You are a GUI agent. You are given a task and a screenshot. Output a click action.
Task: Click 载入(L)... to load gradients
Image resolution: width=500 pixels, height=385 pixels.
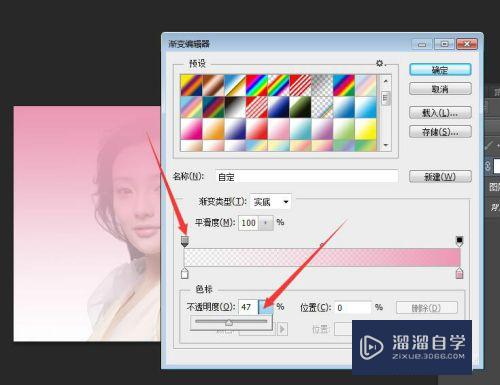[x=440, y=113]
